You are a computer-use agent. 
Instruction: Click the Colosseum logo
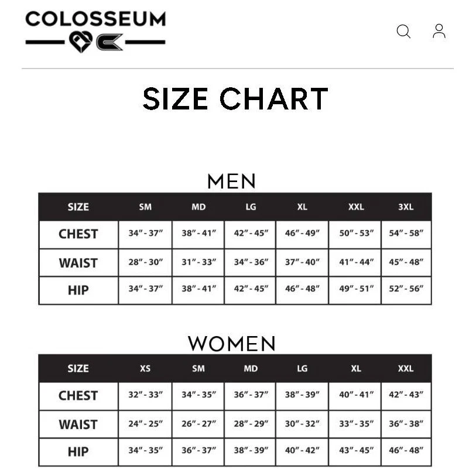pyautogui.click(x=95, y=32)
